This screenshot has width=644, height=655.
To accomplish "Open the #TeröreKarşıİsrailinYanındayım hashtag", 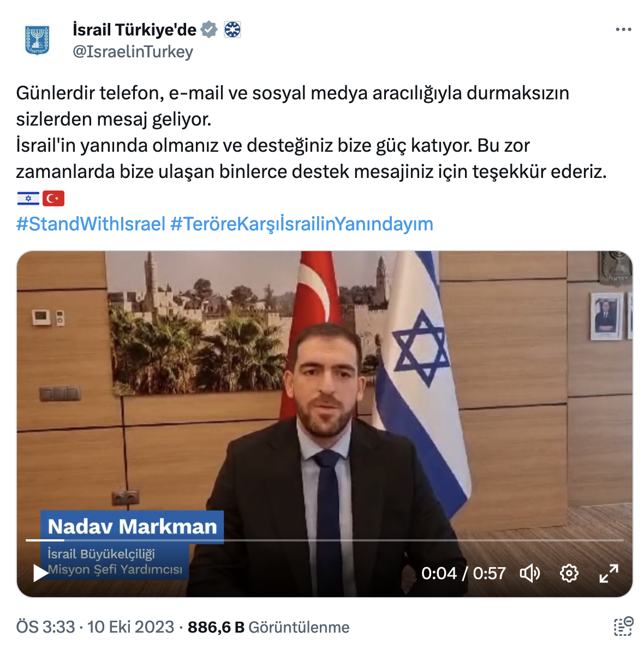I will pyautogui.click(x=302, y=224).
